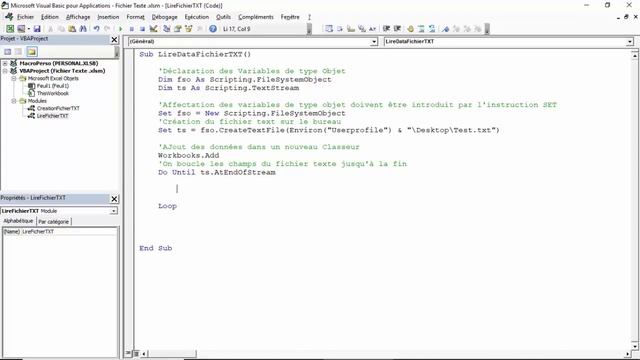Save the Fichier Texte workbook via toolbar
Viewport: 640px width, 360px height.
click(37, 29)
